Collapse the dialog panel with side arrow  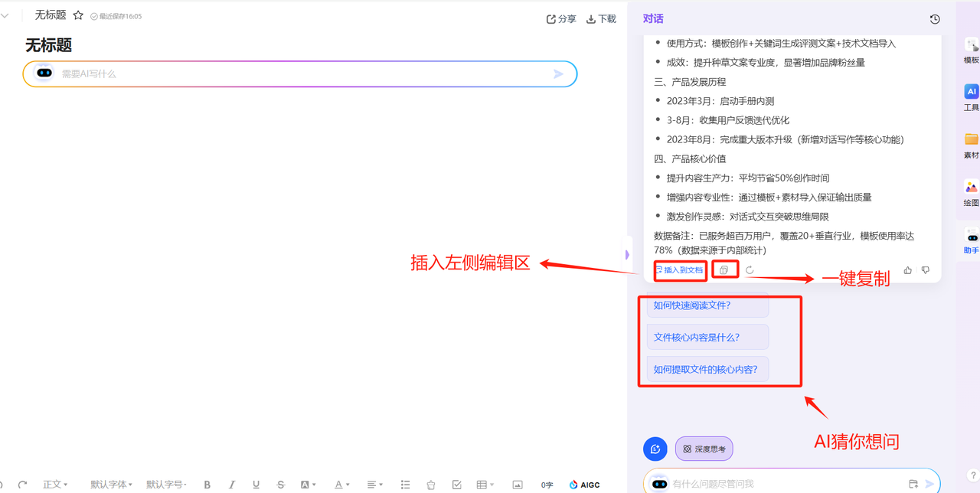point(628,254)
